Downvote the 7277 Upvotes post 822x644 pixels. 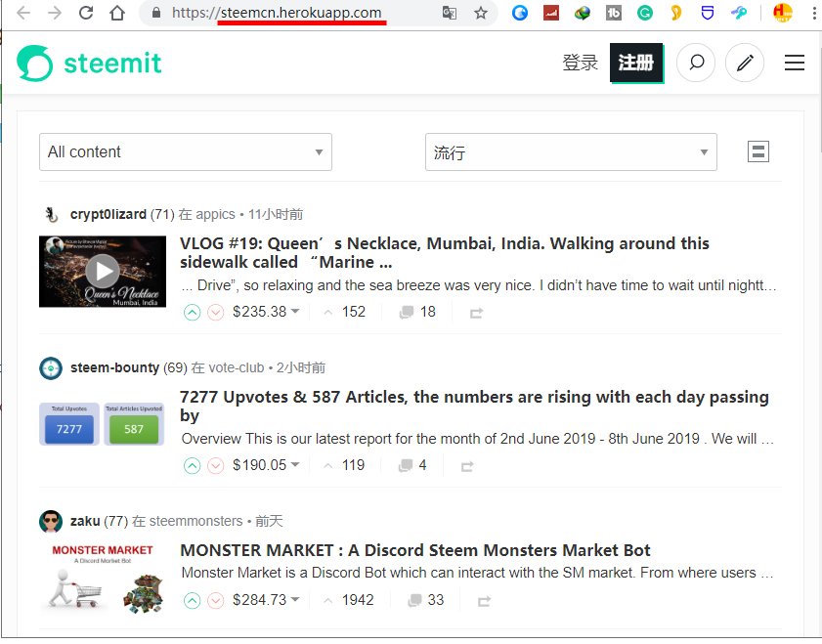(x=215, y=465)
